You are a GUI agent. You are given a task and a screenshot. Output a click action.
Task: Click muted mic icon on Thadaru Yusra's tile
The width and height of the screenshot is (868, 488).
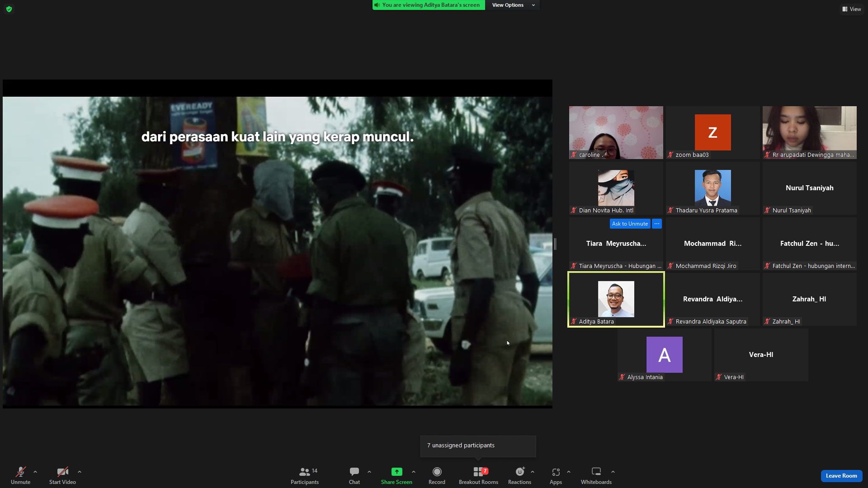point(671,211)
